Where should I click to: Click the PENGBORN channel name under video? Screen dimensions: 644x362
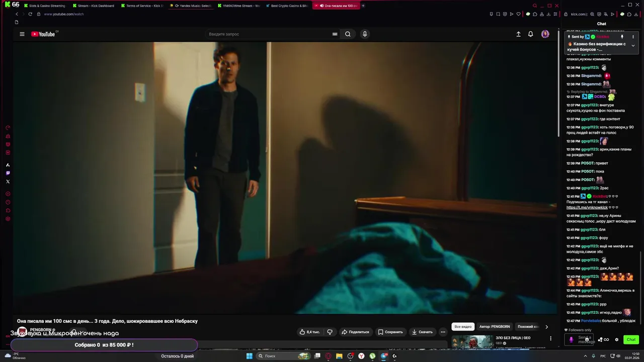[x=40, y=330]
